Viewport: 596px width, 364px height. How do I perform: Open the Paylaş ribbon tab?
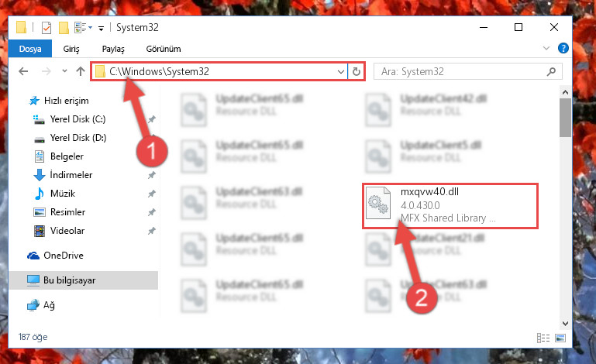coord(113,49)
